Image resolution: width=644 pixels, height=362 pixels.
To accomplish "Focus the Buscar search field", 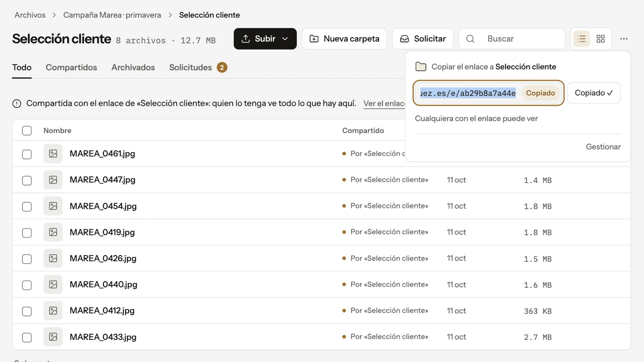I will [512, 39].
